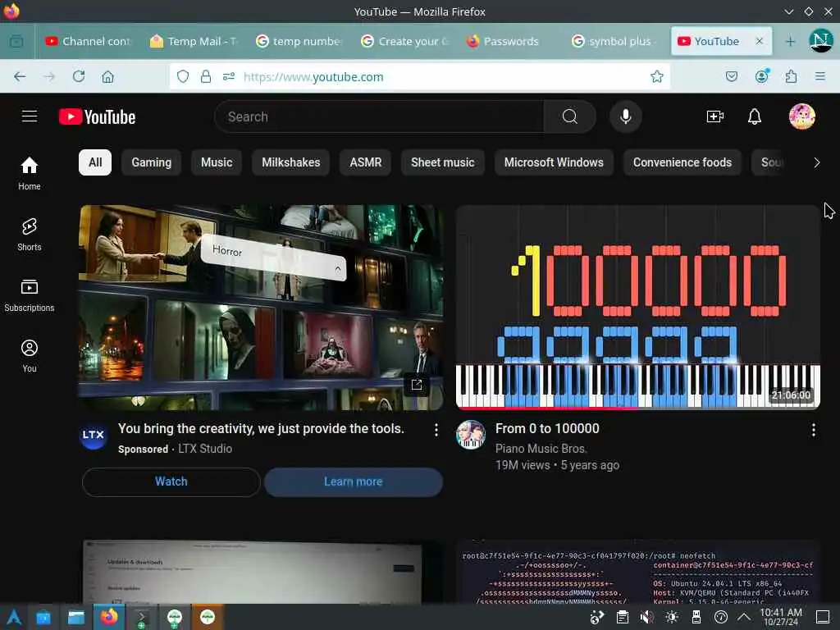
Task: Switch to the Create your Google tab
Action: point(405,41)
